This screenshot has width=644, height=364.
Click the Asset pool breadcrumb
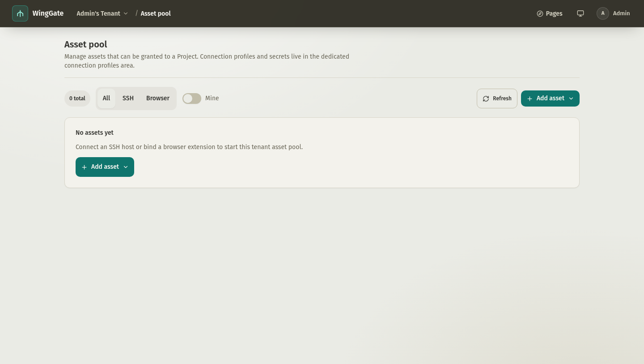(x=156, y=13)
